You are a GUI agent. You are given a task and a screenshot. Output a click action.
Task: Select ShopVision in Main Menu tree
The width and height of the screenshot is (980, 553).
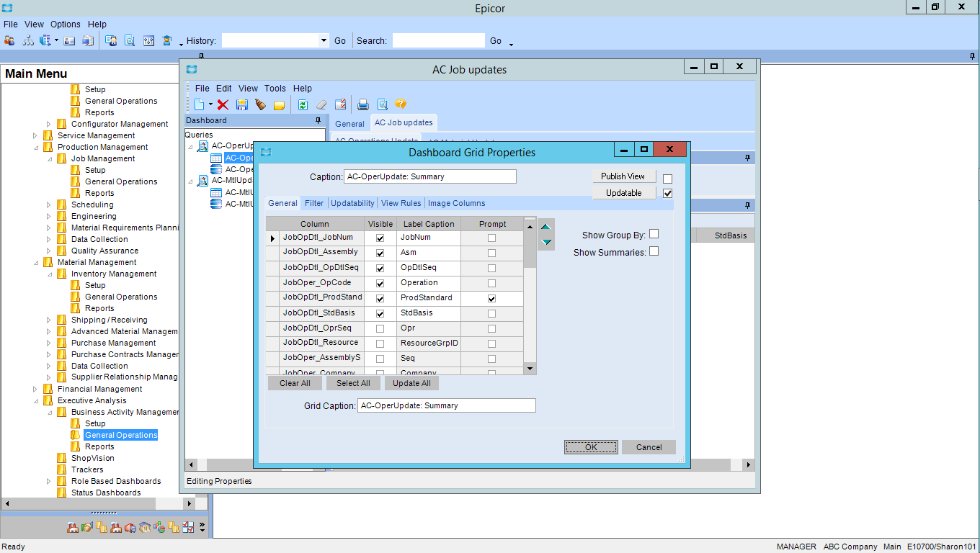[x=92, y=458]
